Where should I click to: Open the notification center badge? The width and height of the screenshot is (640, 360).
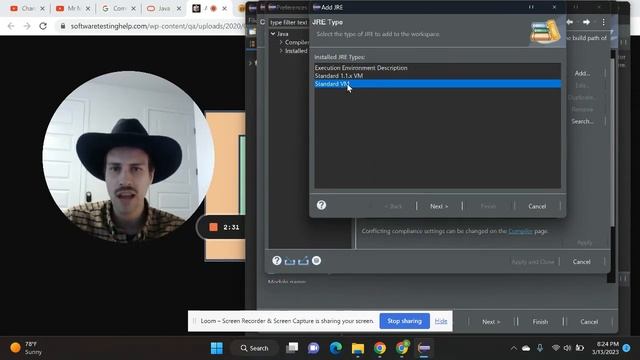626,348
